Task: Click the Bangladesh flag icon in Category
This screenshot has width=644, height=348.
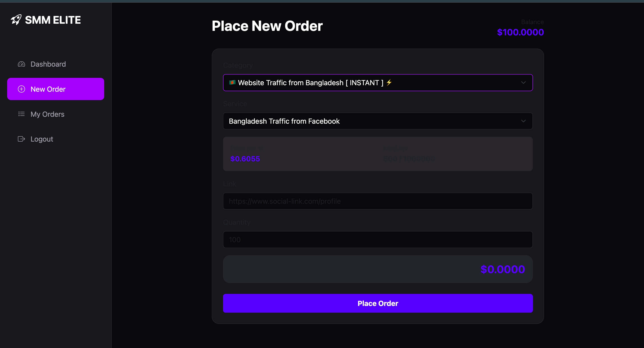Action: pyautogui.click(x=232, y=83)
